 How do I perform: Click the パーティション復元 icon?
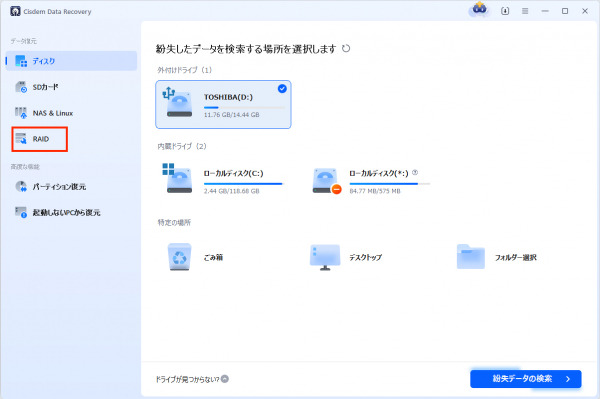(21, 187)
